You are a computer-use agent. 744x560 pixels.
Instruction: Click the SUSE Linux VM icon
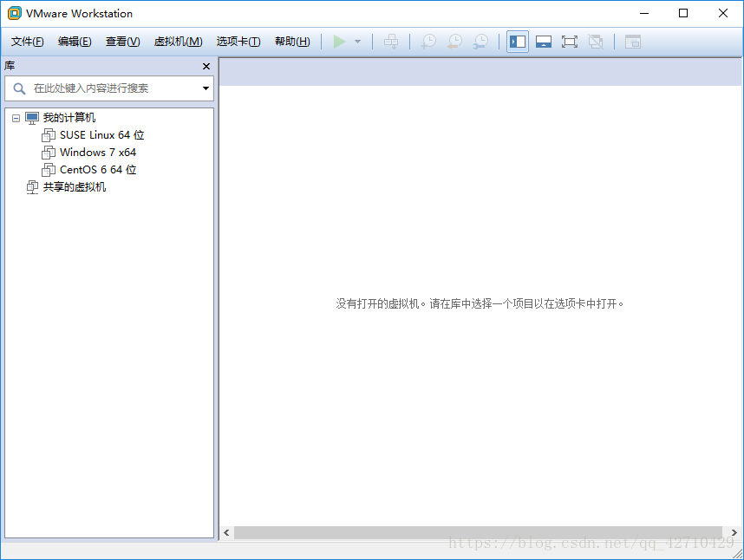tap(49, 135)
